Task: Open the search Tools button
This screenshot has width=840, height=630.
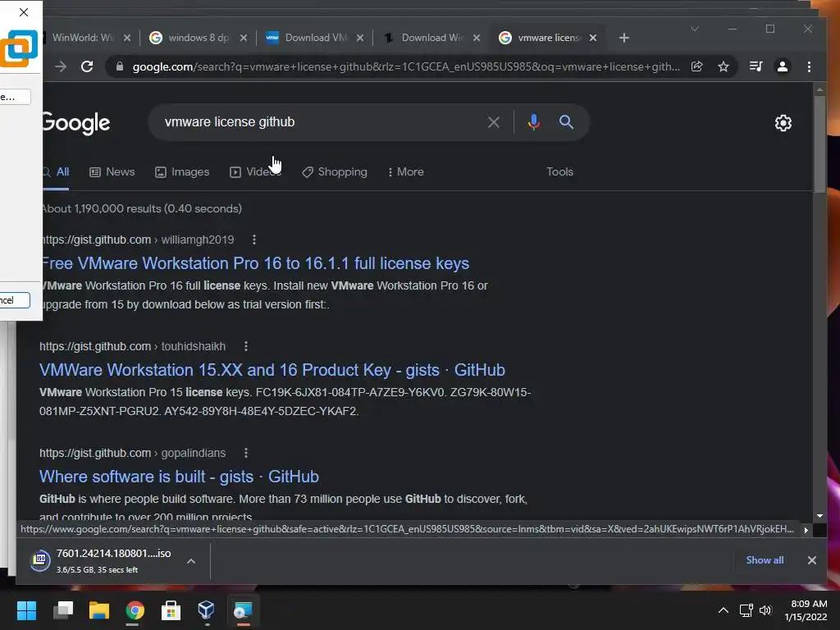Action: pyautogui.click(x=559, y=172)
